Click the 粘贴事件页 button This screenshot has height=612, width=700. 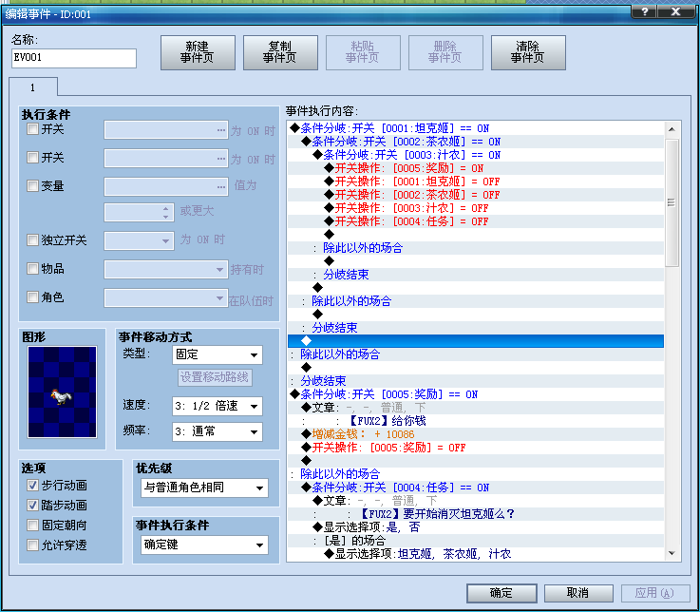(x=363, y=52)
